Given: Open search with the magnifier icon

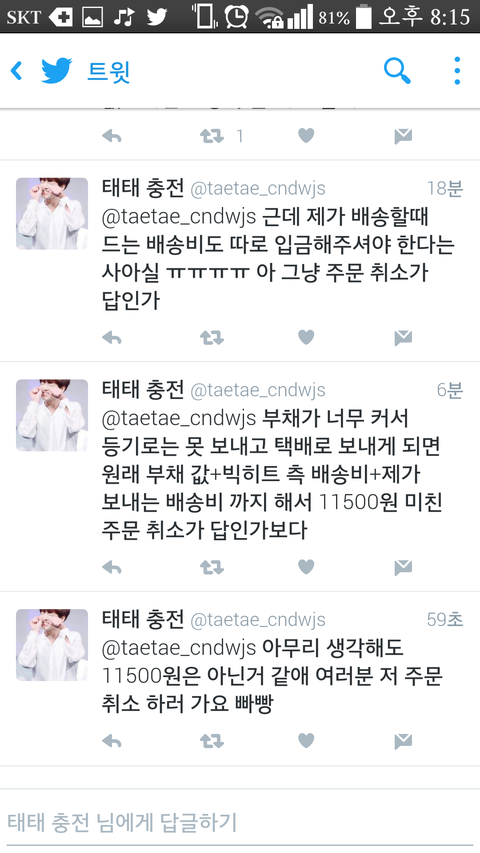Looking at the screenshot, I should (x=397, y=71).
